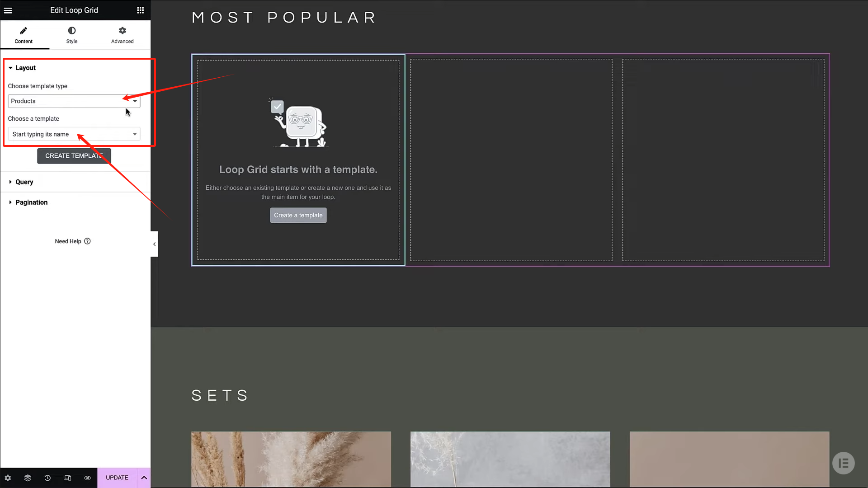Open save options arrow beside UPDATE
868x488 pixels.
click(144, 478)
